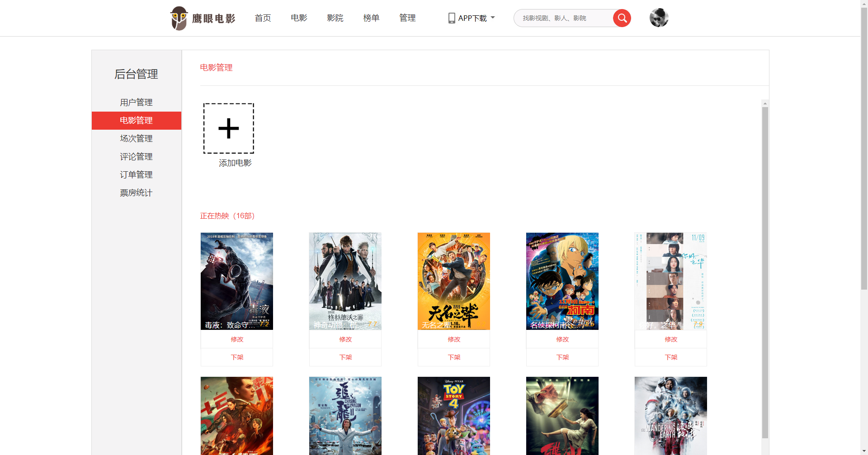Select 评论管理 in the sidebar
Image resolution: width=868 pixels, height=455 pixels.
[x=136, y=157]
